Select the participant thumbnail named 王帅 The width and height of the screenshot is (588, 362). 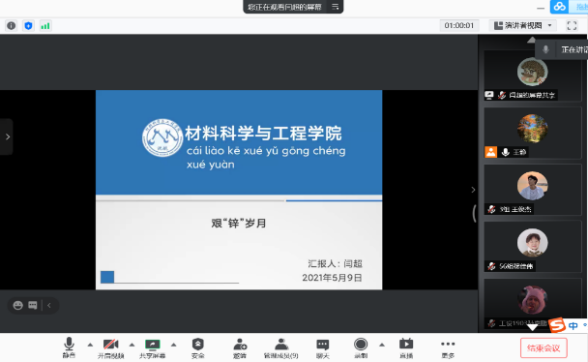tap(532, 132)
